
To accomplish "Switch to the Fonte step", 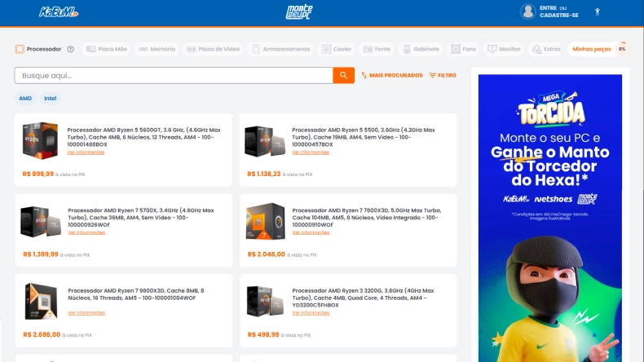I will 377,49.
